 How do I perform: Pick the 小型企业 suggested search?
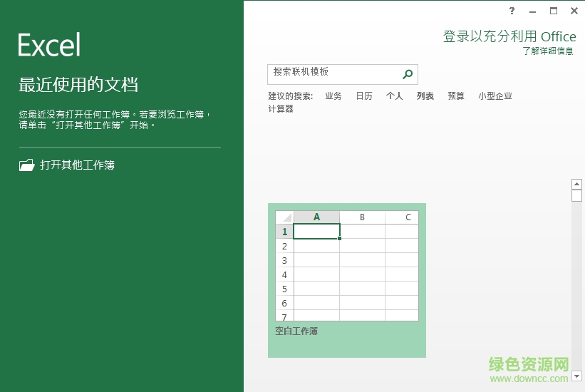[495, 96]
